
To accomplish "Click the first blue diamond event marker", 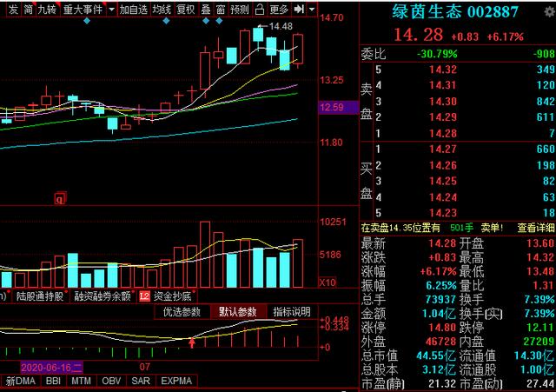I will (x=87, y=21).
